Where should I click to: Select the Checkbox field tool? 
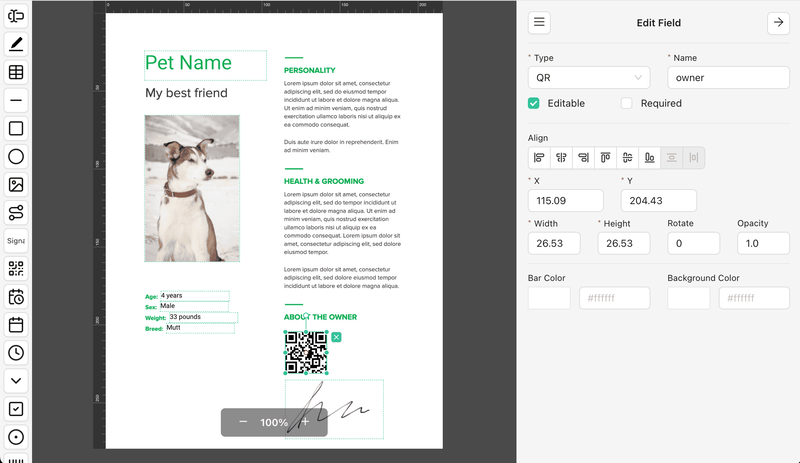[x=16, y=409]
